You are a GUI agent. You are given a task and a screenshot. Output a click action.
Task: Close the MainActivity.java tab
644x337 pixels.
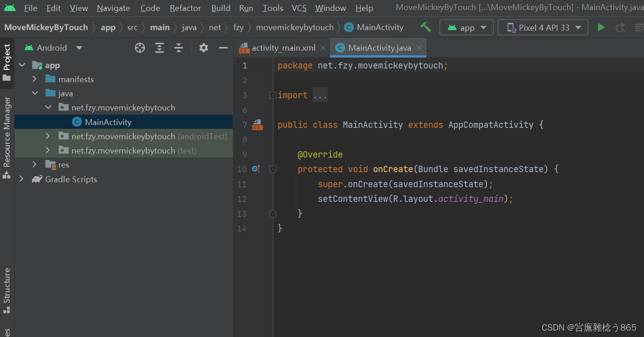coord(419,47)
